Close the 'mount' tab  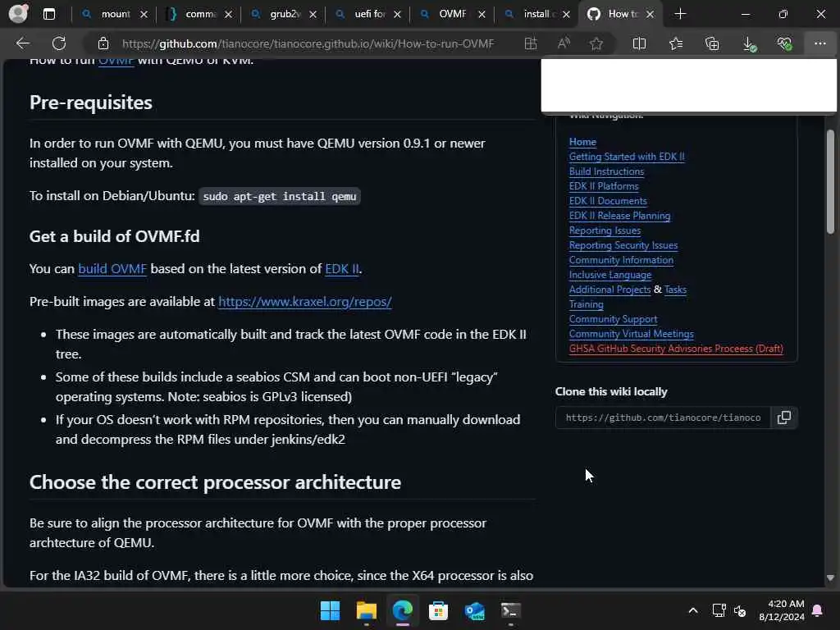click(x=144, y=15)
